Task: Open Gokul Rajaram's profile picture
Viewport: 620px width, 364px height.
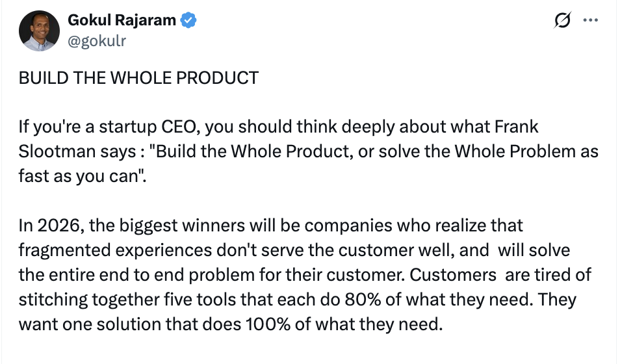Action: 39,31
